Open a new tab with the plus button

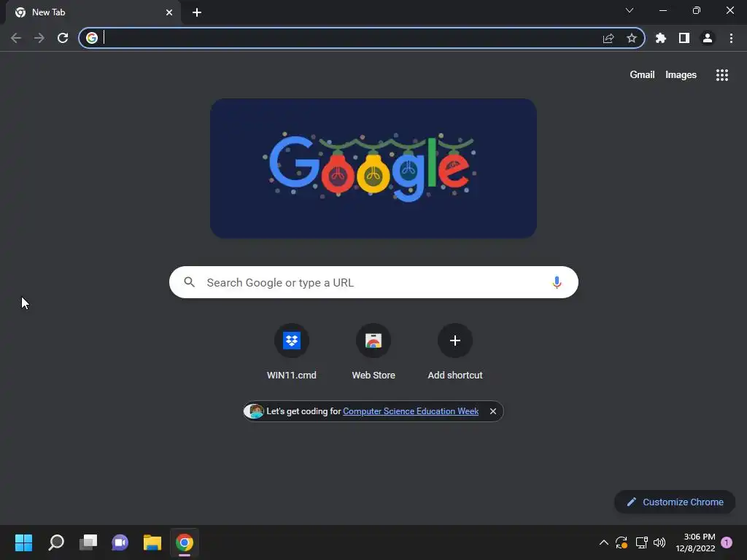pos(197,12)
